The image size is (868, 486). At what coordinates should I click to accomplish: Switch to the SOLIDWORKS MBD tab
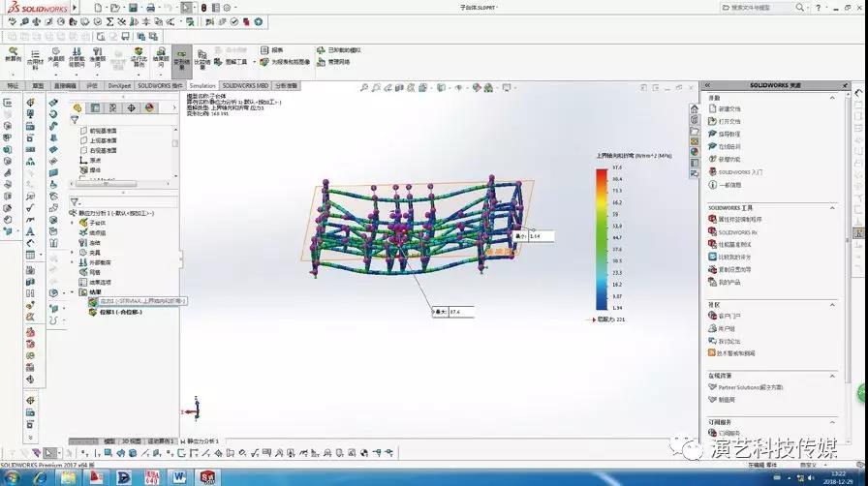click(x=245, y=86)
